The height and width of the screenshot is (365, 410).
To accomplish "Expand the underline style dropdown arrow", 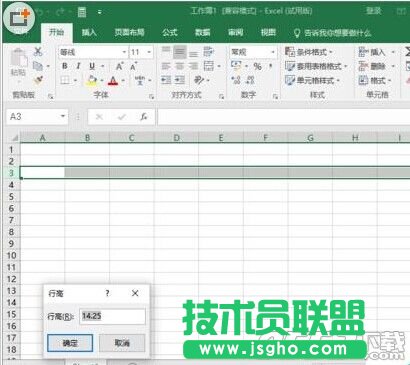I will (102, 66).
